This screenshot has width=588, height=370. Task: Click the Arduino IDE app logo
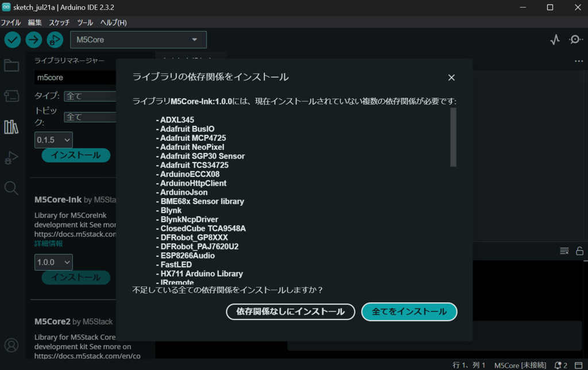(6, 7)
